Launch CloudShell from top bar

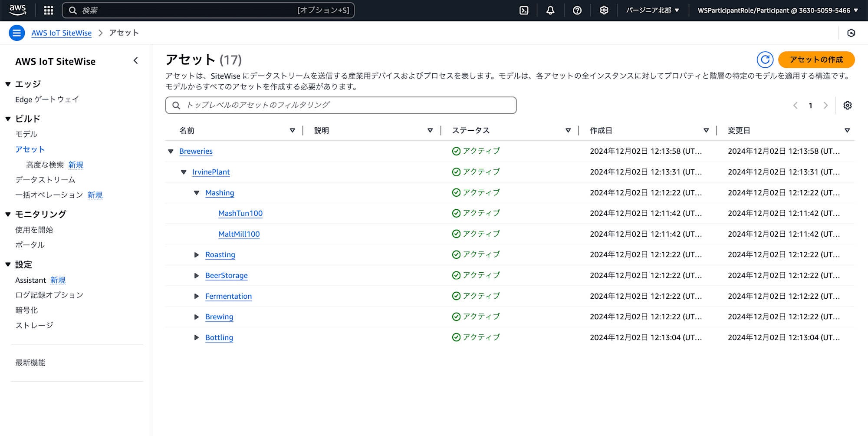pyautogui.click(x=524, y=10)
